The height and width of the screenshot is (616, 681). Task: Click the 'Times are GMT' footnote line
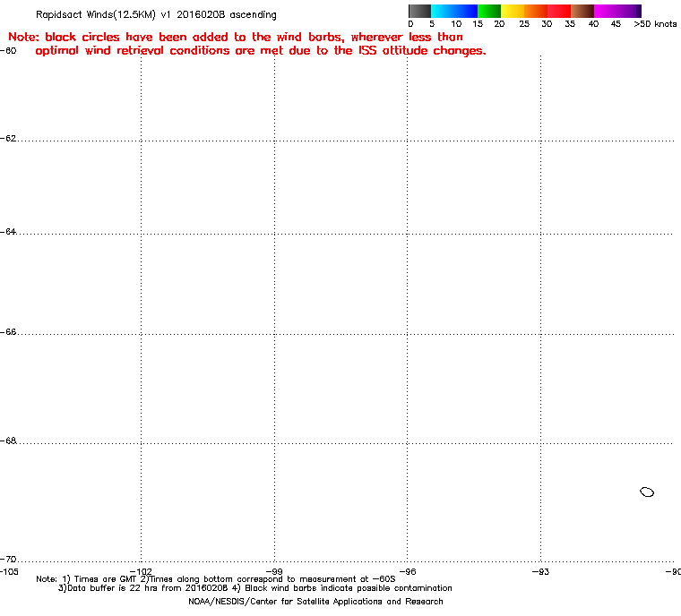click(216, 579)
